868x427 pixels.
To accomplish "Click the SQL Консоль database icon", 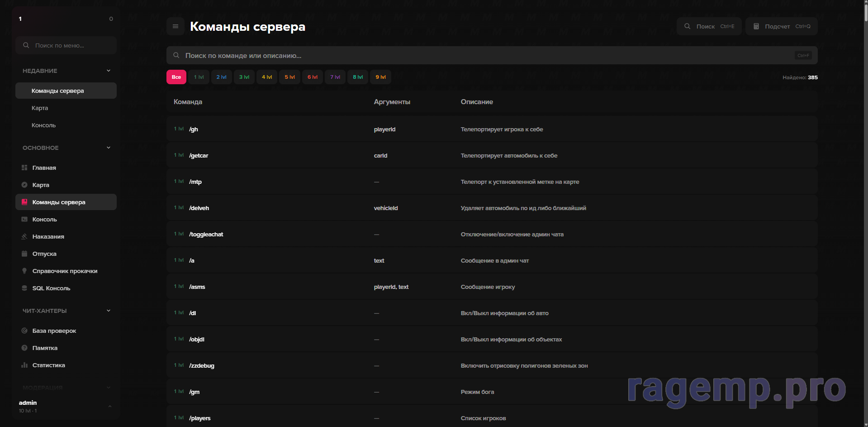I will (x=24, y=288).
